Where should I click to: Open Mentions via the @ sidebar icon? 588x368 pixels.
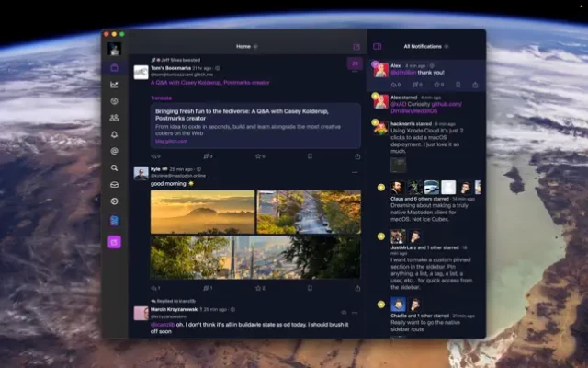[x=114, y=151]
